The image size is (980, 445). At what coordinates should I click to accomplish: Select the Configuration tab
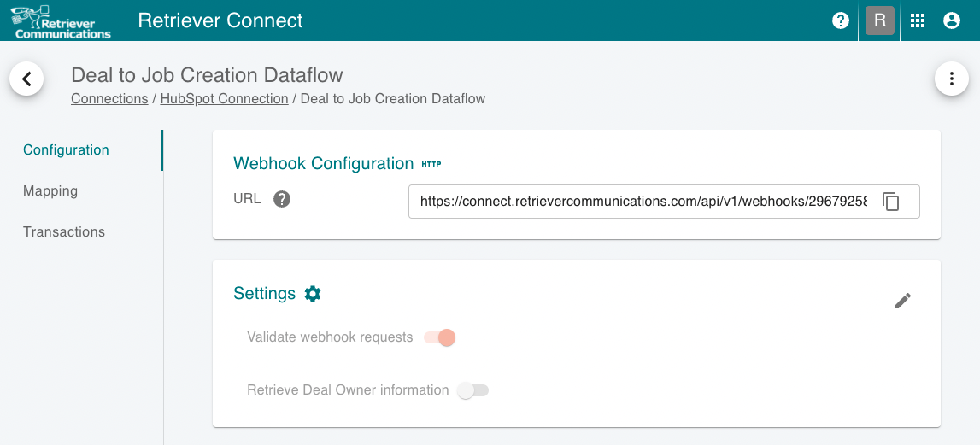click(x=66, y=150)
